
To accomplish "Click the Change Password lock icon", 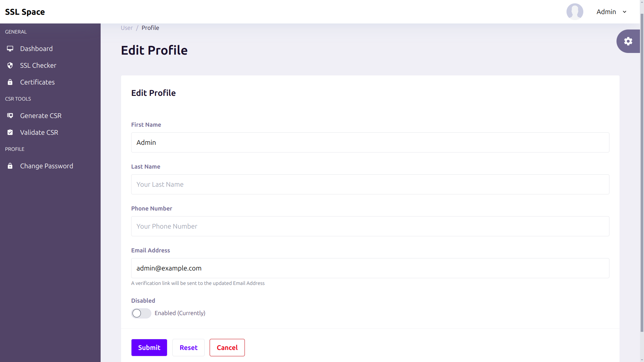I will [x=10, y=166].
